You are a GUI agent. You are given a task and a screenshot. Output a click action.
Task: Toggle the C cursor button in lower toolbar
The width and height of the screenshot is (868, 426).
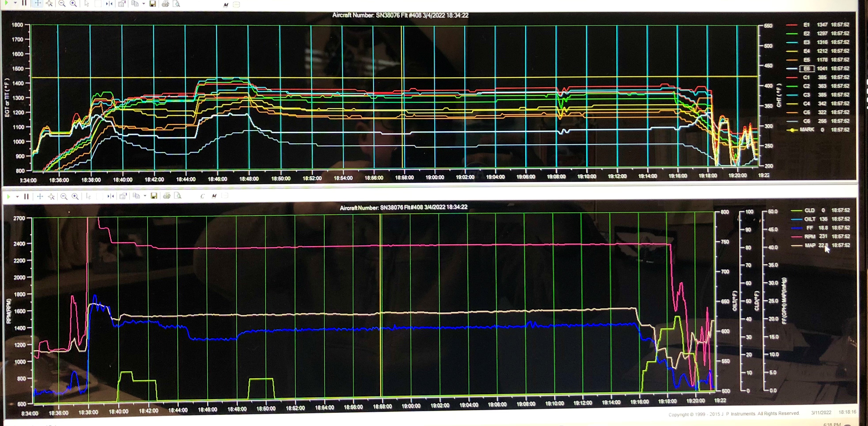[202, 196]
